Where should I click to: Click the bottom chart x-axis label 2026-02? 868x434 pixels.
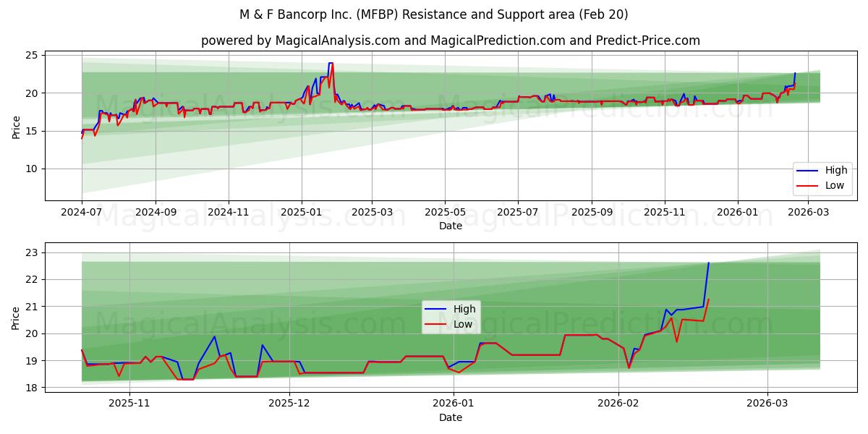[x=618, y=404]
